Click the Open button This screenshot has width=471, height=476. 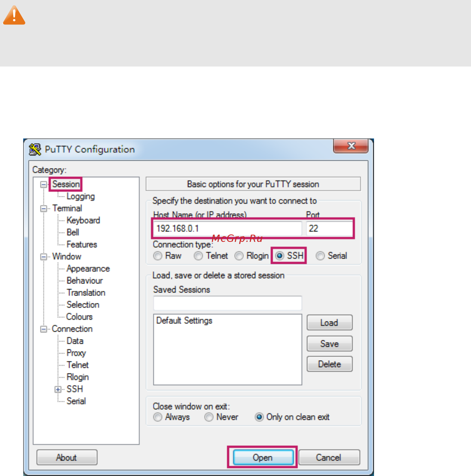pyautogui.click(x=263, y=458)
